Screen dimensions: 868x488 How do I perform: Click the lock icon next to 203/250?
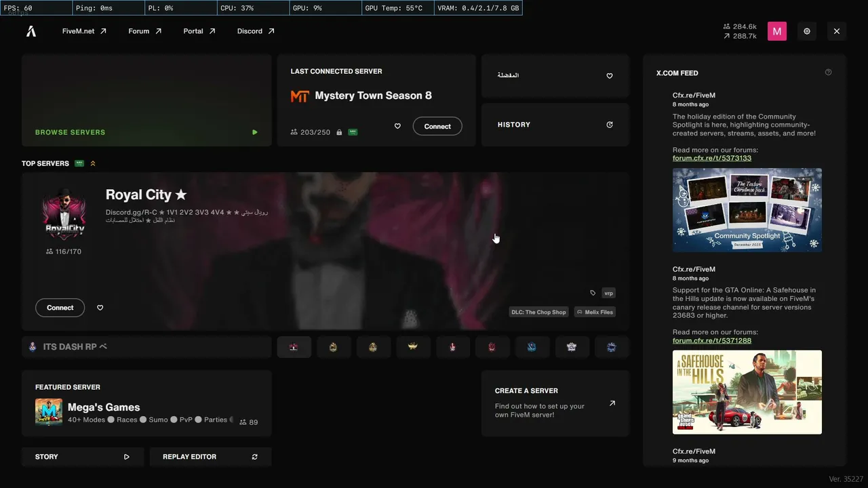pos(339,132)
